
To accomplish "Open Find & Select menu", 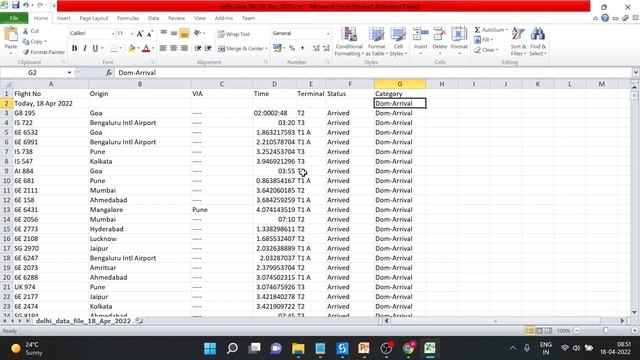I will 538,42.
